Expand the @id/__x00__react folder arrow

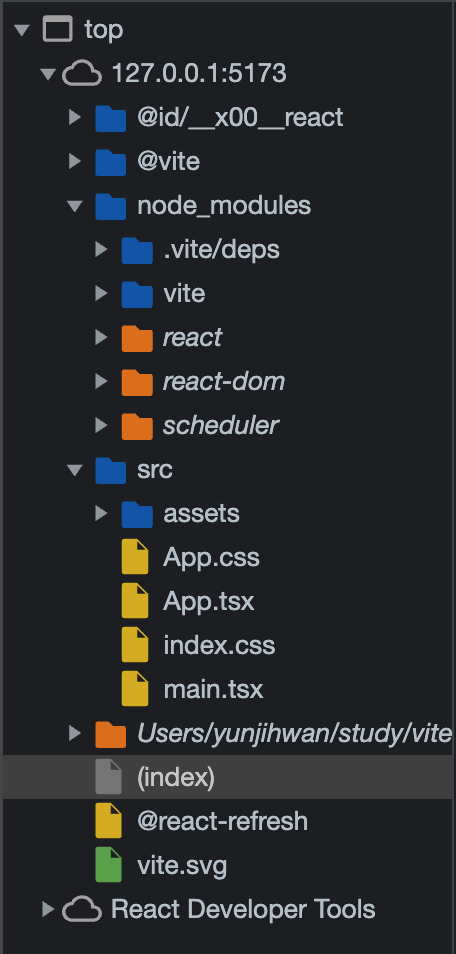[74, 117]
